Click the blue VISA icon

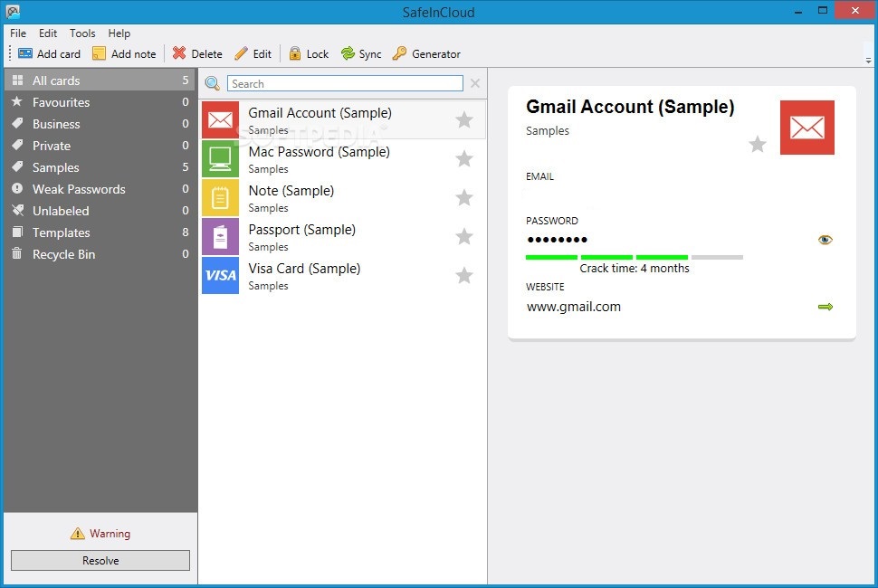coord(220,275)
